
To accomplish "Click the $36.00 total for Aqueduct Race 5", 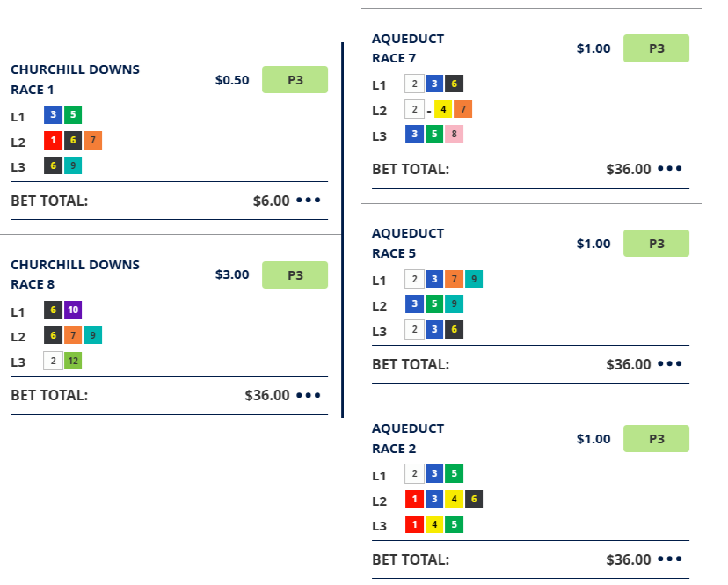I will [x=629, y=364].
